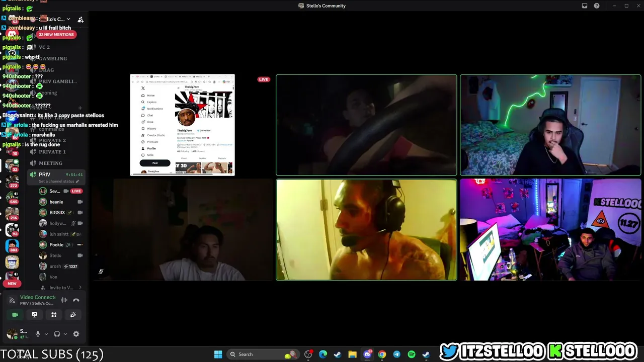
Task: Join the VC 2 voice channel
Action: [x=55, y=47]
